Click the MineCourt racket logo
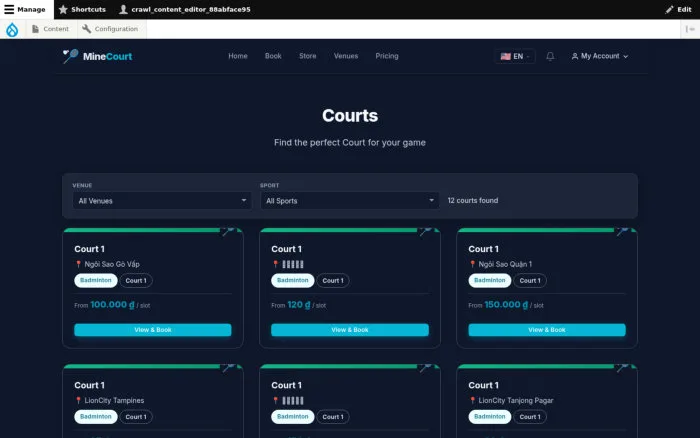The image size is (700, 438). click(x=70, y=56)
